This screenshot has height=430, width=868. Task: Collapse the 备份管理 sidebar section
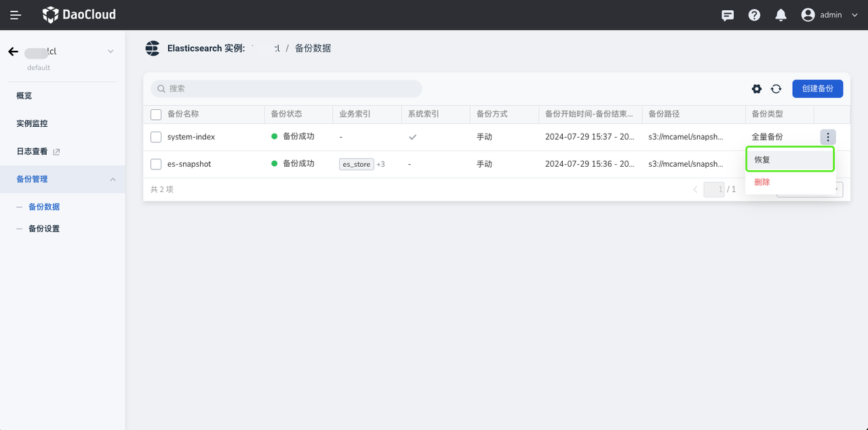(113, 179)
